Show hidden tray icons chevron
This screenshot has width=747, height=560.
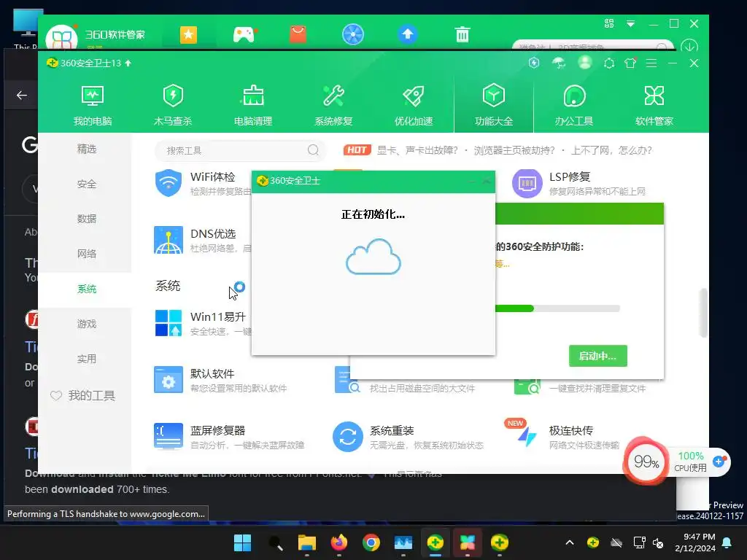pos(569,542)
